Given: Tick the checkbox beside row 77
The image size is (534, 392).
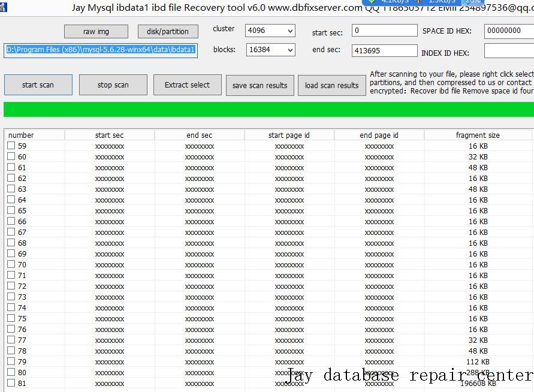Looking at the screenshot, I should (11, 340).
